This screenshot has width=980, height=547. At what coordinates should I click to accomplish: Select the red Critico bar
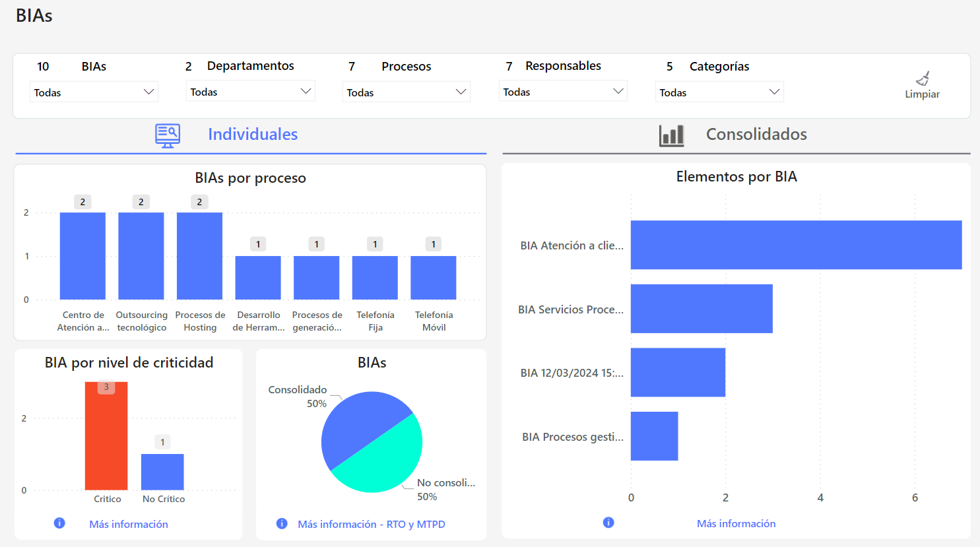coord(106,439)
